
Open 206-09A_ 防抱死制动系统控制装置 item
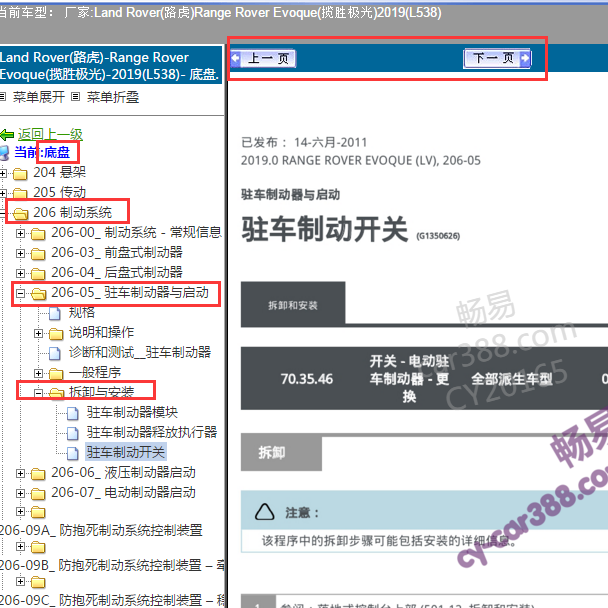(x=101, y=530)
